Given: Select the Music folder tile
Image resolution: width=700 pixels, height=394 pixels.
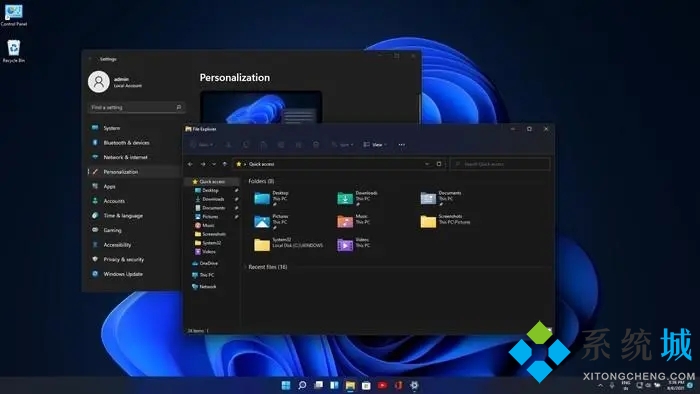Looking at the screenshot, I should (355, 221).
